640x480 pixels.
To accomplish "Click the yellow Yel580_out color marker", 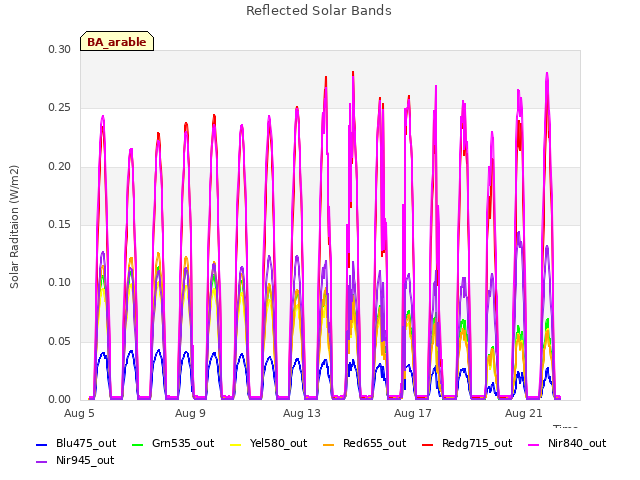I will coord(236,444).
